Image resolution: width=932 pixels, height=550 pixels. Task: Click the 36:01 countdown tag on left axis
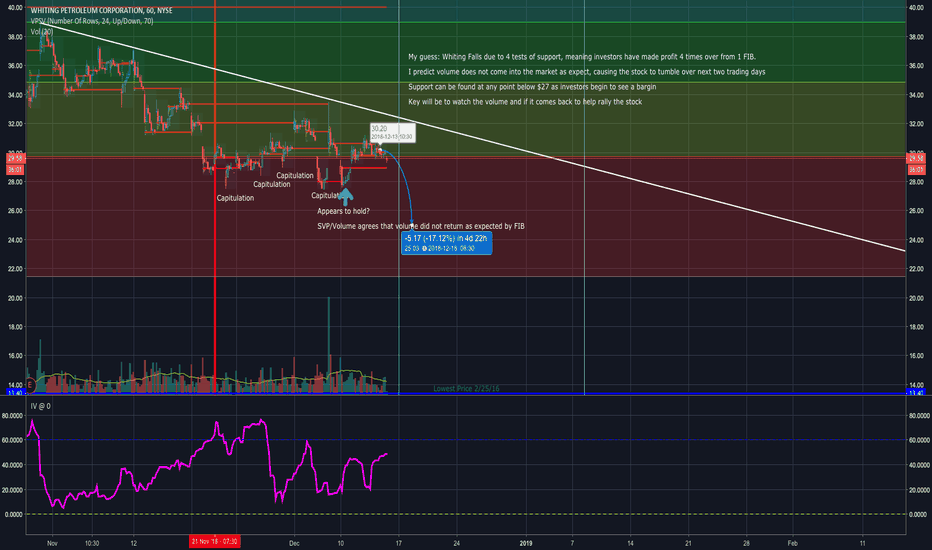coord(15,170)
